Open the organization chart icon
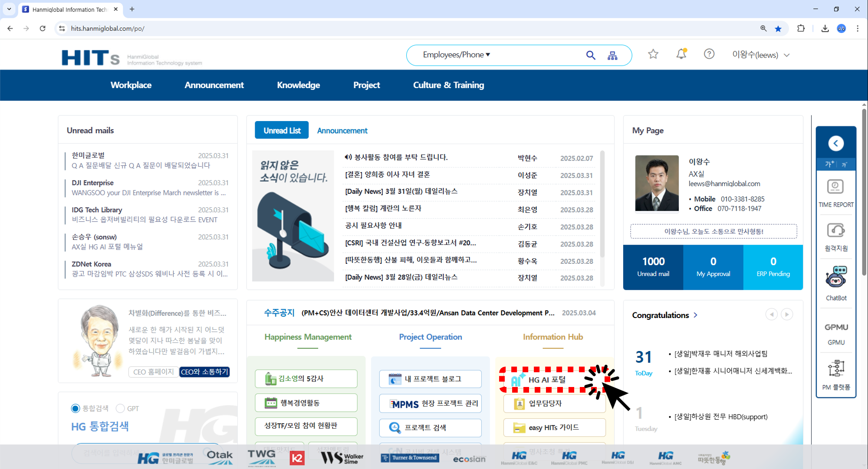 click(612, 56)
